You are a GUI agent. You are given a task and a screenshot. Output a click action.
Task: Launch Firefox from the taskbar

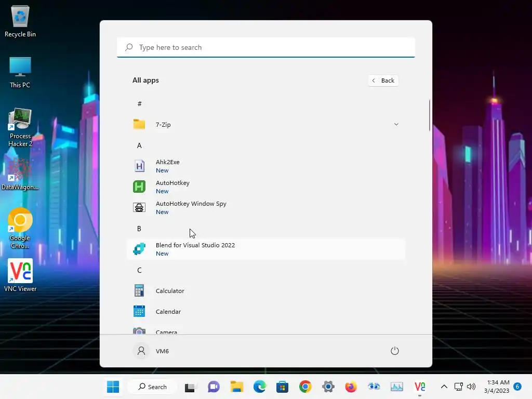(351, 387)
